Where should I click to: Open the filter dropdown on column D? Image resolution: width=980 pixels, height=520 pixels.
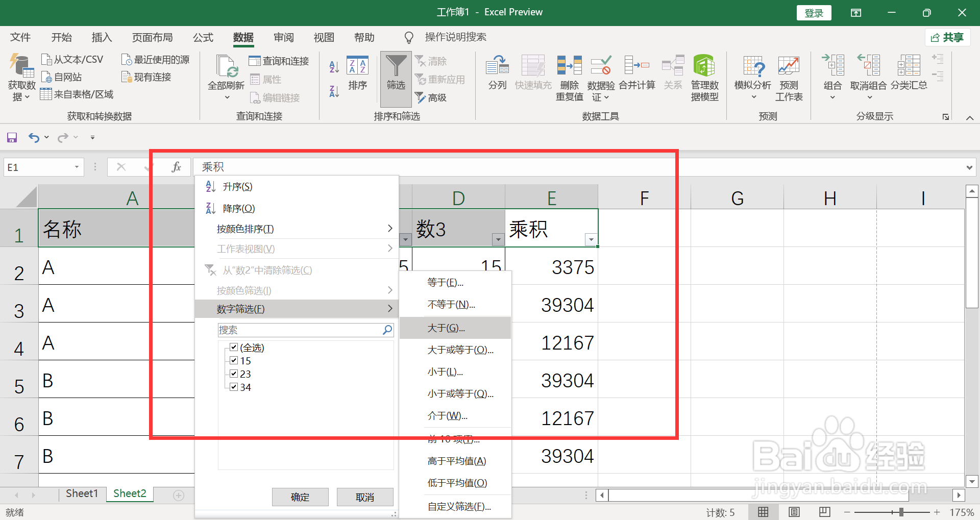pos(498,239)
